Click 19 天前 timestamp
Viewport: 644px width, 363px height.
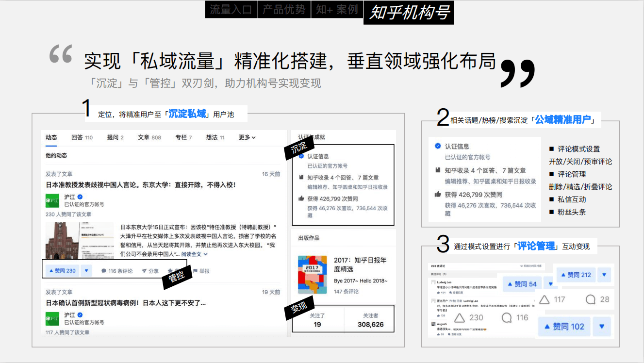point(271,292)
